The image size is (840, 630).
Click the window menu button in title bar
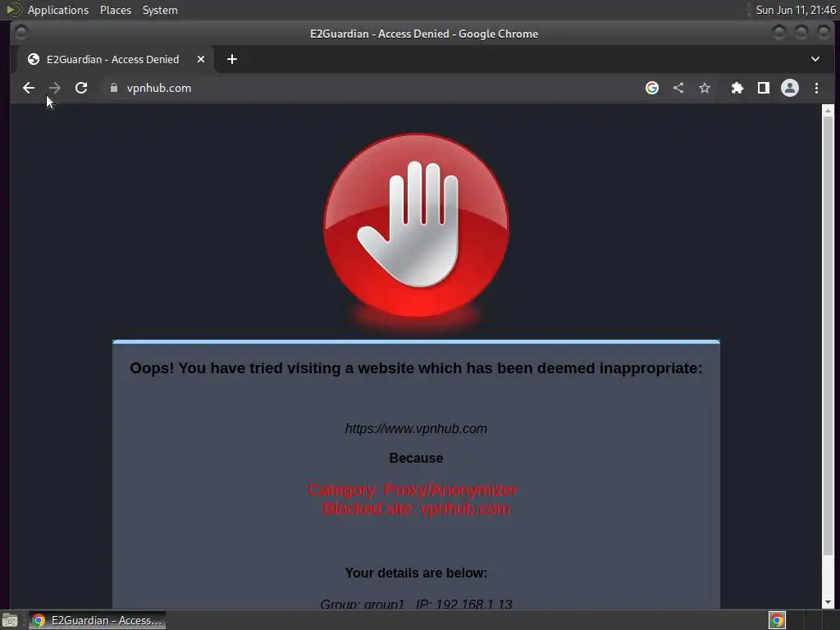(21, 33)
